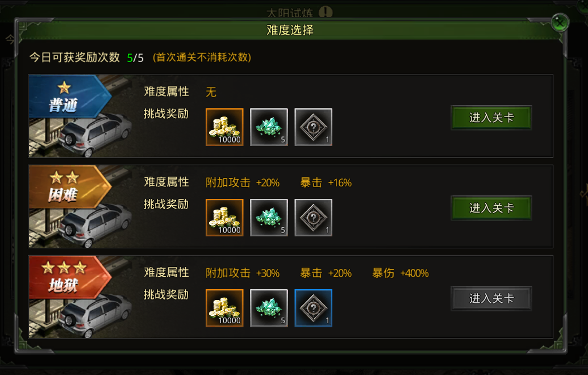Click the mystery item reward in 普通 row

point(313,127)
